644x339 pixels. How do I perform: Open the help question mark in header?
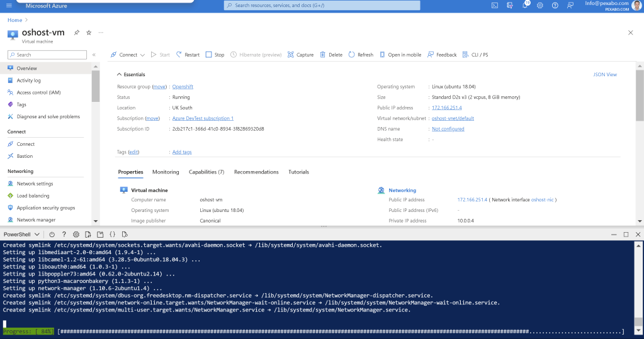555,6
